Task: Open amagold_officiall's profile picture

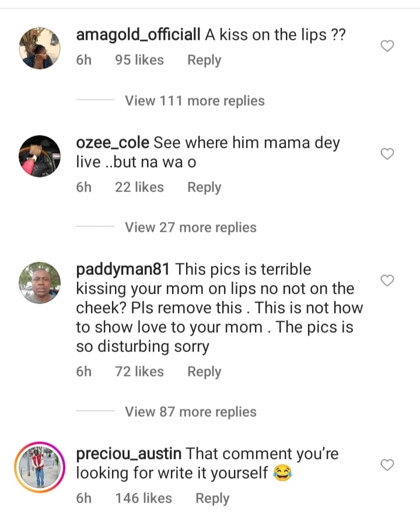Action: [40, 48]
